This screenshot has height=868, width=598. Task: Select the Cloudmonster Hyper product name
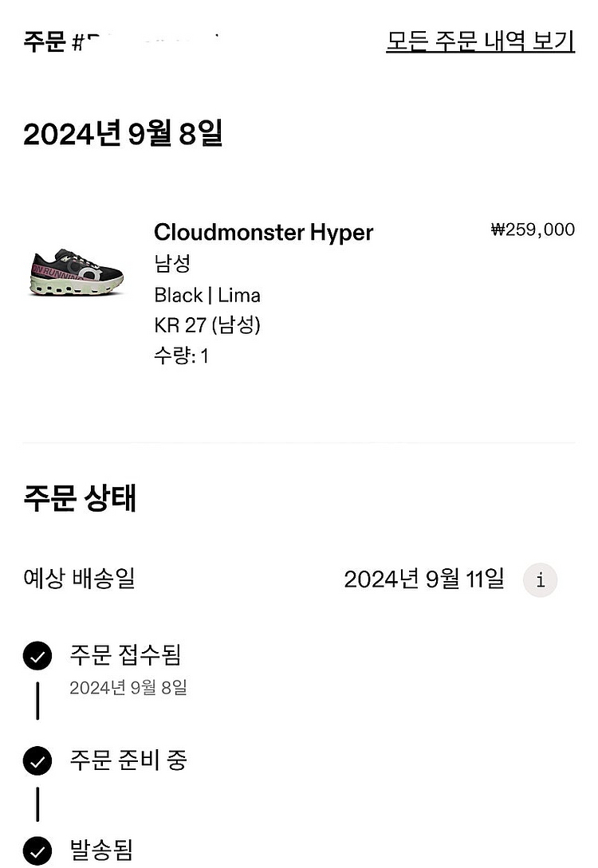point(263,233)
